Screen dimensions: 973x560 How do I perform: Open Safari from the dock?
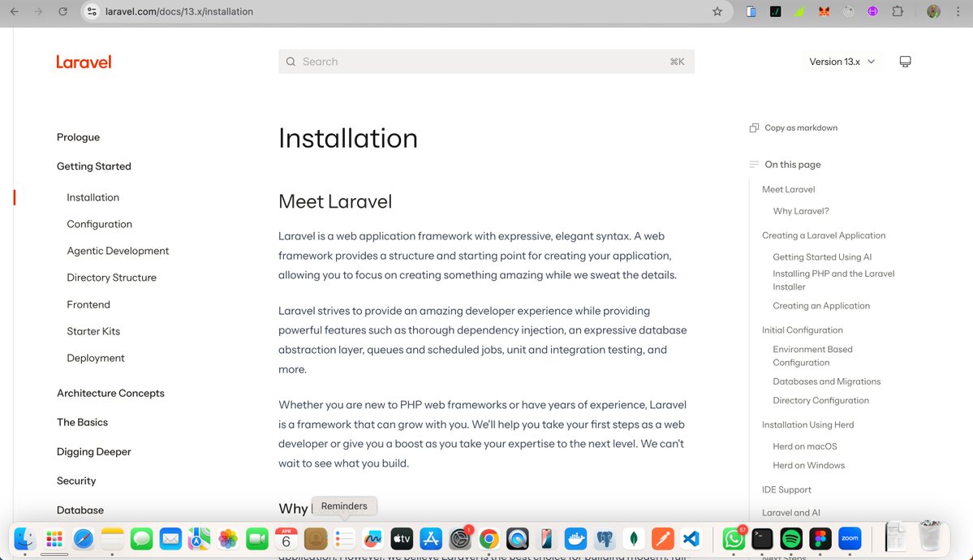point(83,539)
